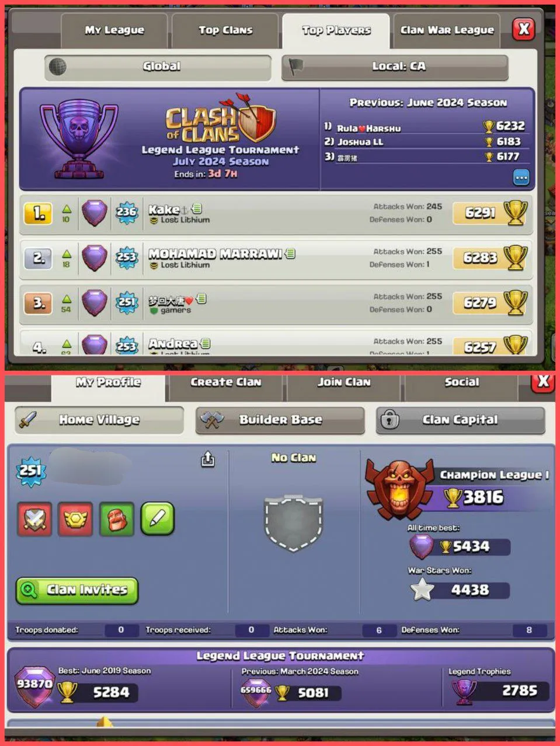Open the Join Clan tab

pos(343,383)
